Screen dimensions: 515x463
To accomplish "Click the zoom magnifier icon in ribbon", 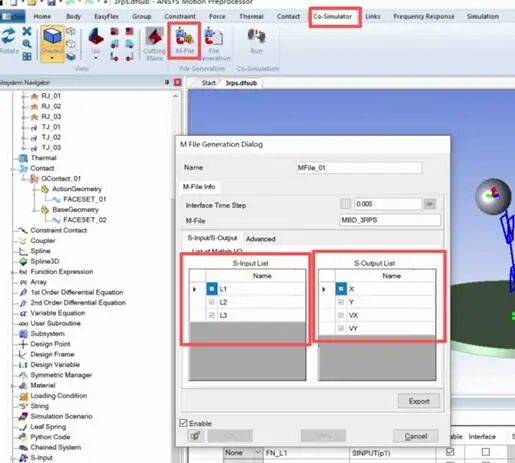I will [27, 44].
